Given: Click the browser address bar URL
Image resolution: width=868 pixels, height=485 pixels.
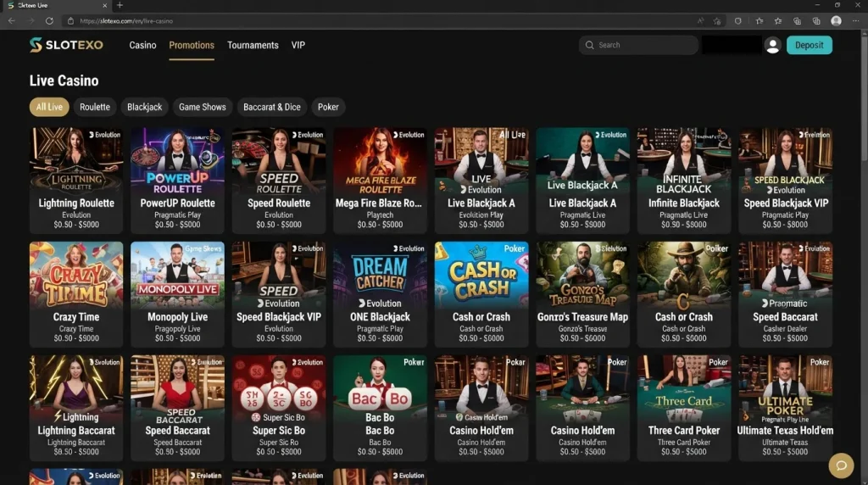Looking at the screenshot, I should point(126,21).
